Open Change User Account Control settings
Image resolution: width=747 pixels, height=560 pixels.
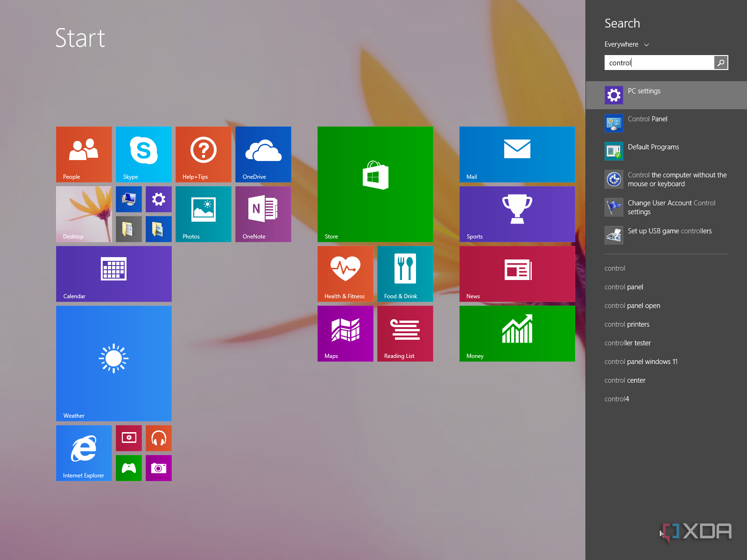point(671,207)
